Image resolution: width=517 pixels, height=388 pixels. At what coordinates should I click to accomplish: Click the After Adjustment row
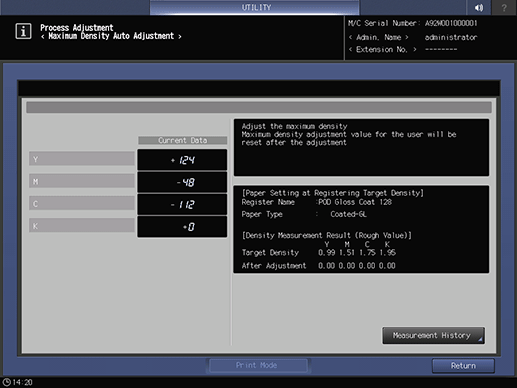(x=319, y=266)
